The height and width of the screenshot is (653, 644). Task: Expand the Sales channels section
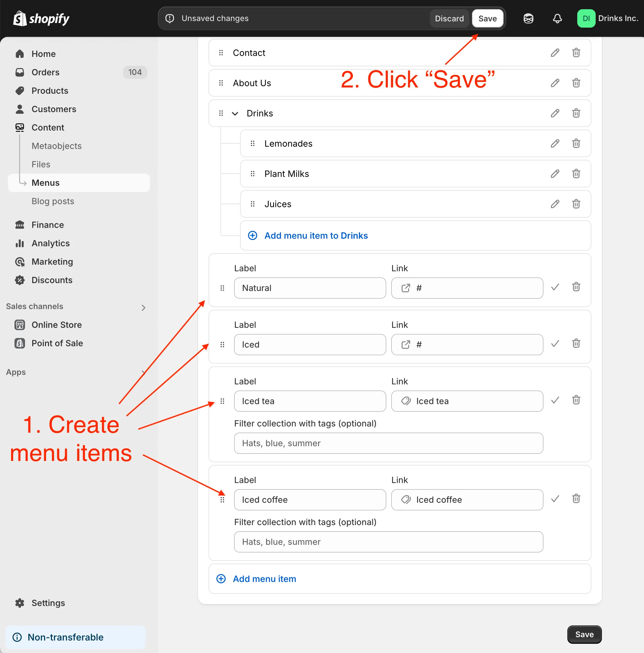pyautogui.click(x=143, y=307)
